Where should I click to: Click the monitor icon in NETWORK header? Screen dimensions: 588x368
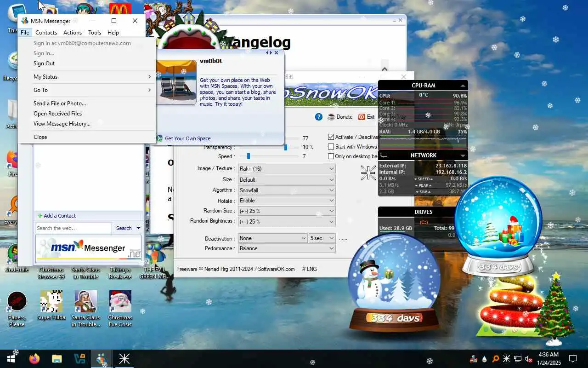coord(384,155)
